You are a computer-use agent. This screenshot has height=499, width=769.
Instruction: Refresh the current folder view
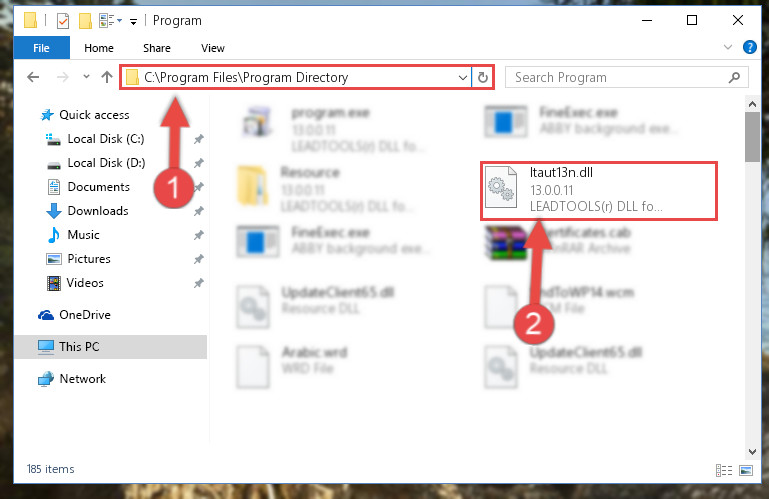[x=483, y=78]
